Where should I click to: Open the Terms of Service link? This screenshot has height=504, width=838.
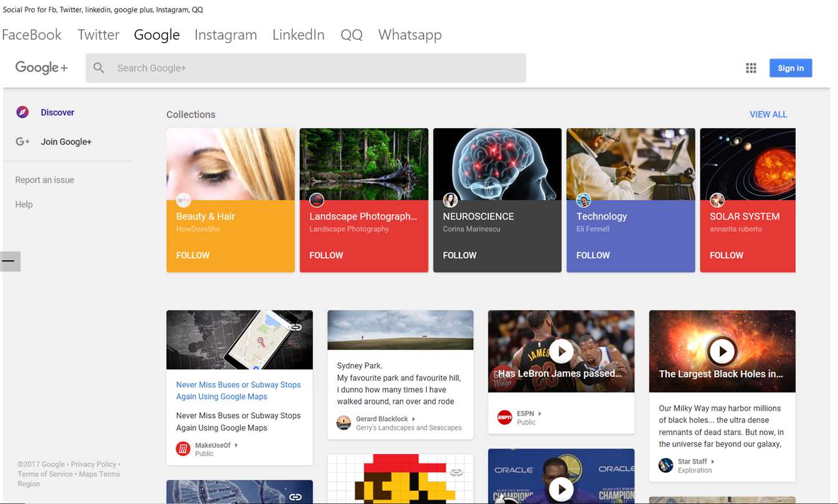click(x=45, y=474)
